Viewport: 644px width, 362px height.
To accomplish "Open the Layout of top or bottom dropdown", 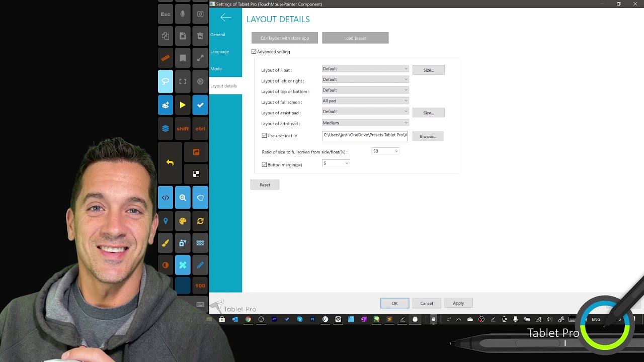I will coord(365,90).
